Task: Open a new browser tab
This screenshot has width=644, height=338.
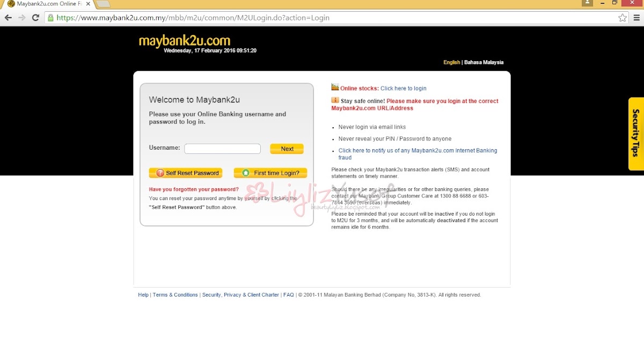Action: (103, 4)
